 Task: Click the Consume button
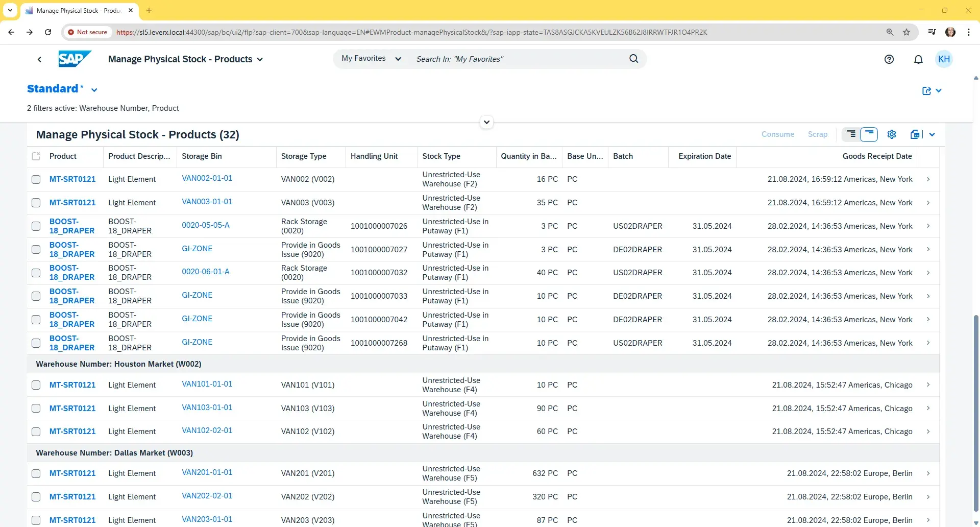777,134
